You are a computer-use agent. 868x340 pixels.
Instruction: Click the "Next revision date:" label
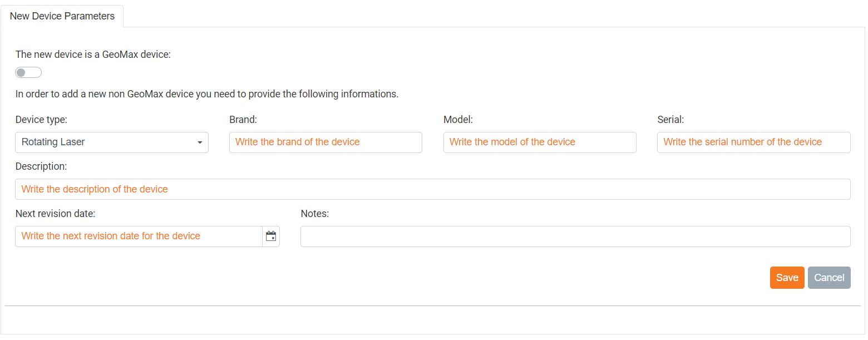55,213
